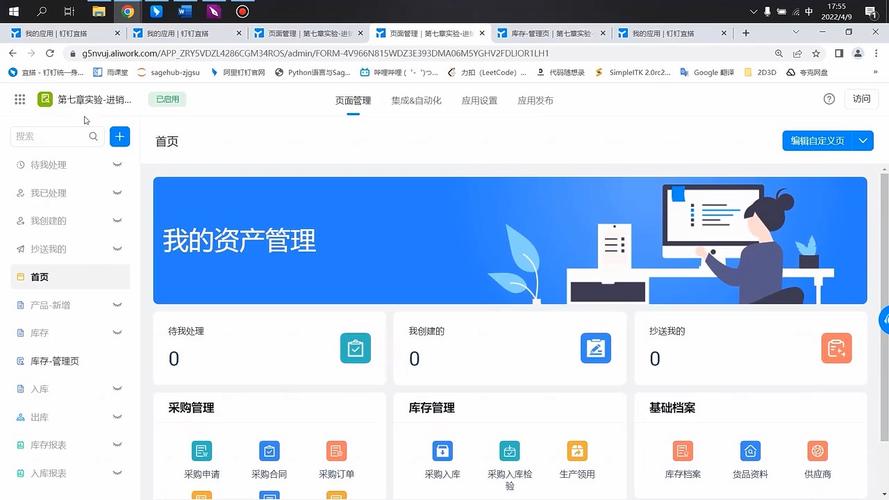The height and width of the screenshot is (500, 889).
Task: Click the red record taskbar icon
Action: coord(242,11)
